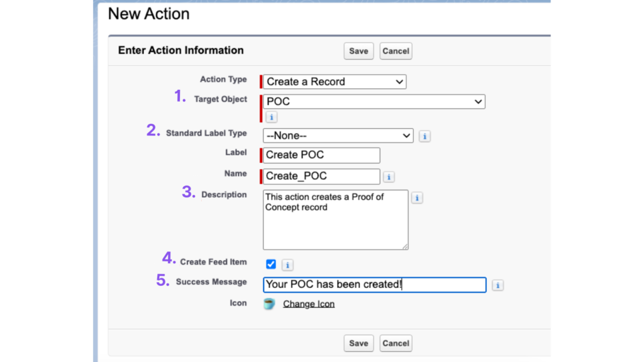Uncheck the Create Feed Item checkbox

pos(270,265)
